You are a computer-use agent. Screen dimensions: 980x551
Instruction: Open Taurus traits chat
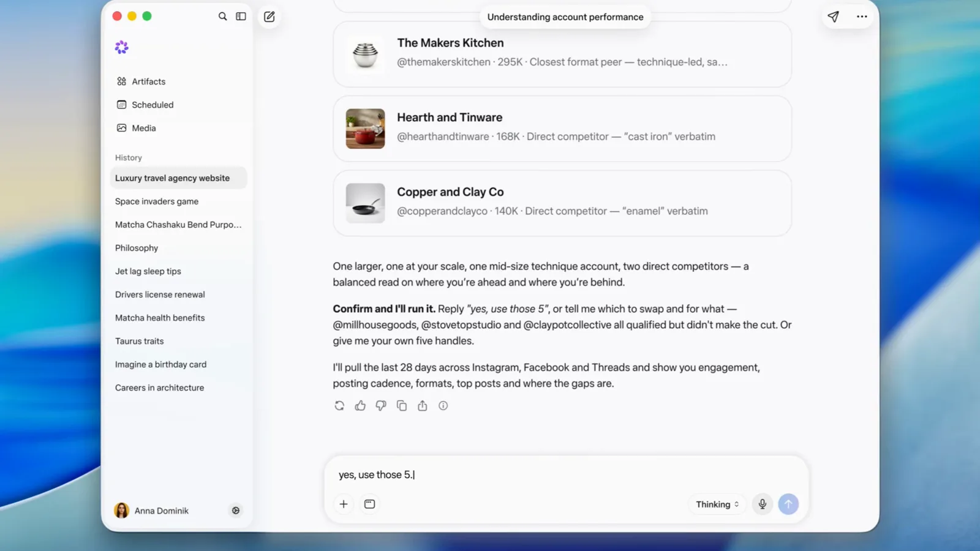pyautogui.click(x=178, y=341)
